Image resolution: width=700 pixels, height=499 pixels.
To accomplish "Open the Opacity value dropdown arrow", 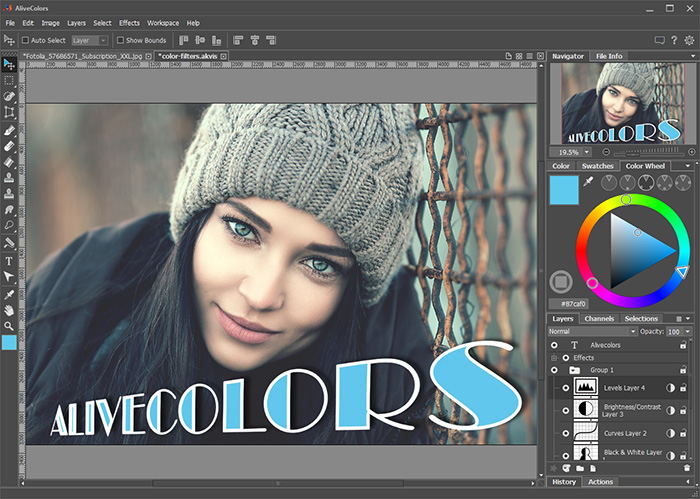I will (x=688, y=331).
